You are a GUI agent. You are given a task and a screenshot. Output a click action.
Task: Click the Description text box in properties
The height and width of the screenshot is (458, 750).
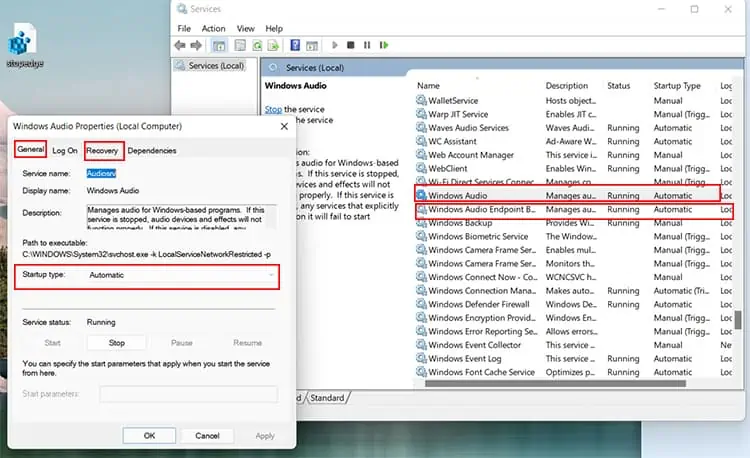(x=181, y=217)
